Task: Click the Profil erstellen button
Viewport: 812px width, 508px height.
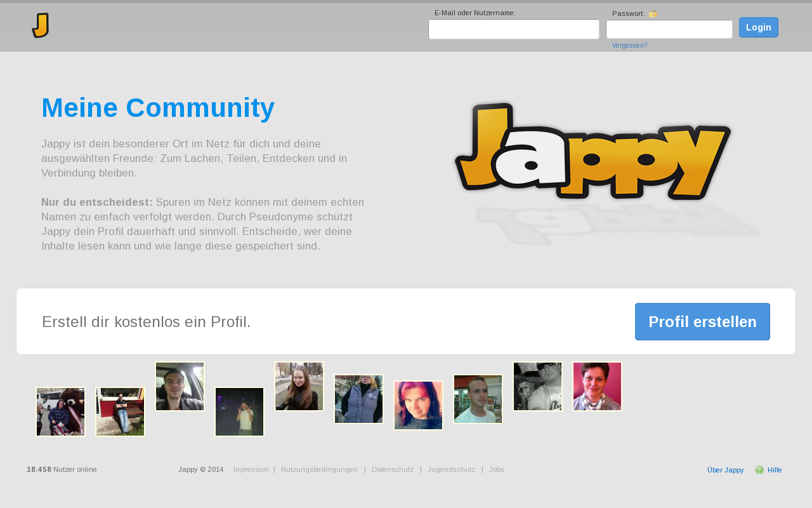Action: click(x=702, y=321)
